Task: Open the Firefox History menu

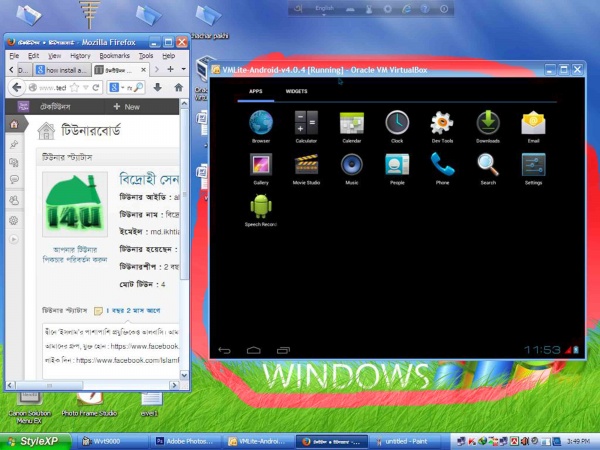Action: pyautogui.click(x=80, y=56)
